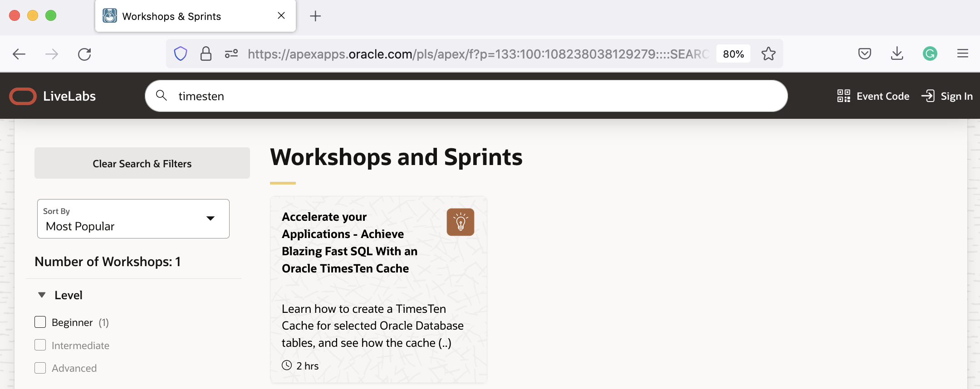Image resolution: width=980 pixels, height=389 pixels.
Task: Check the Intermediate level checkbox
Action: [40, 345]
